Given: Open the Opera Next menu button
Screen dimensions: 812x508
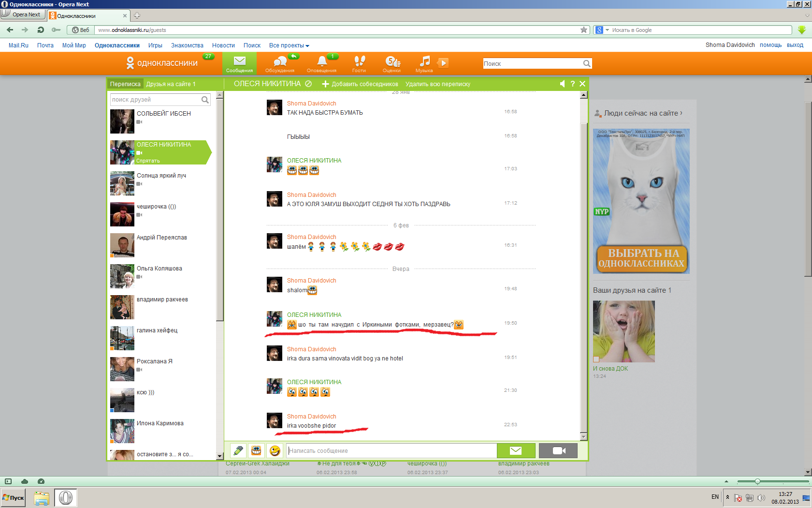Looking at the screenshot, I should [x=23, y=15].
